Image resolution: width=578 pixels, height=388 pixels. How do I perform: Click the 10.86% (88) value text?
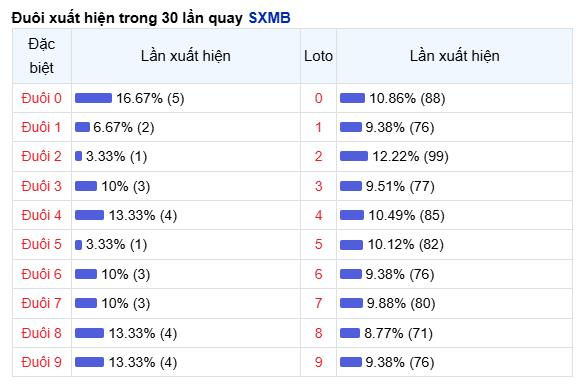click(407, 98)
